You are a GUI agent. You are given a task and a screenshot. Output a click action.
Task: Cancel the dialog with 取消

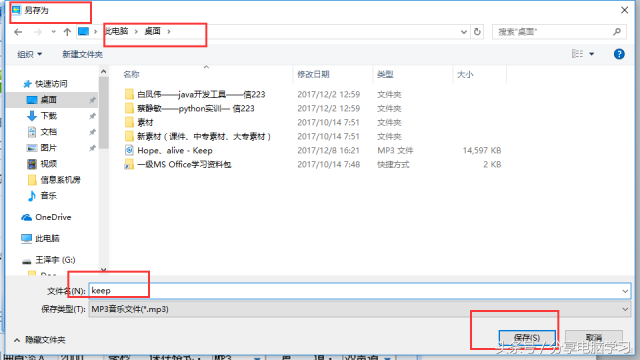[x=594, y=338]
